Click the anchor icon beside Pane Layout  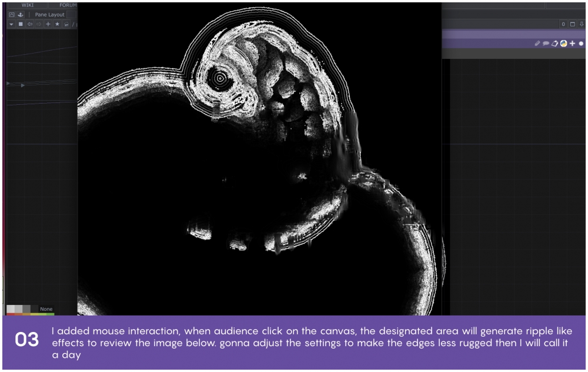(x=20, y=15)
